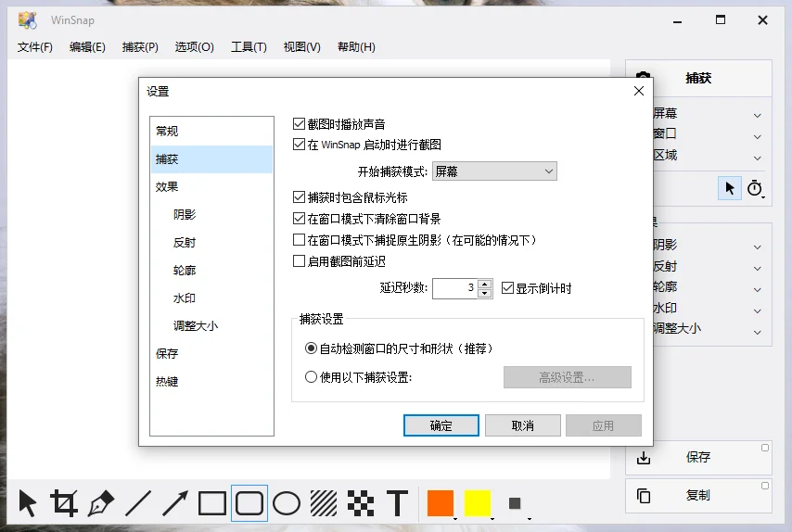792x532 pixels.
Task: Toggle 截图时播放声音 checkbox
Action: [x=299, y=123]
